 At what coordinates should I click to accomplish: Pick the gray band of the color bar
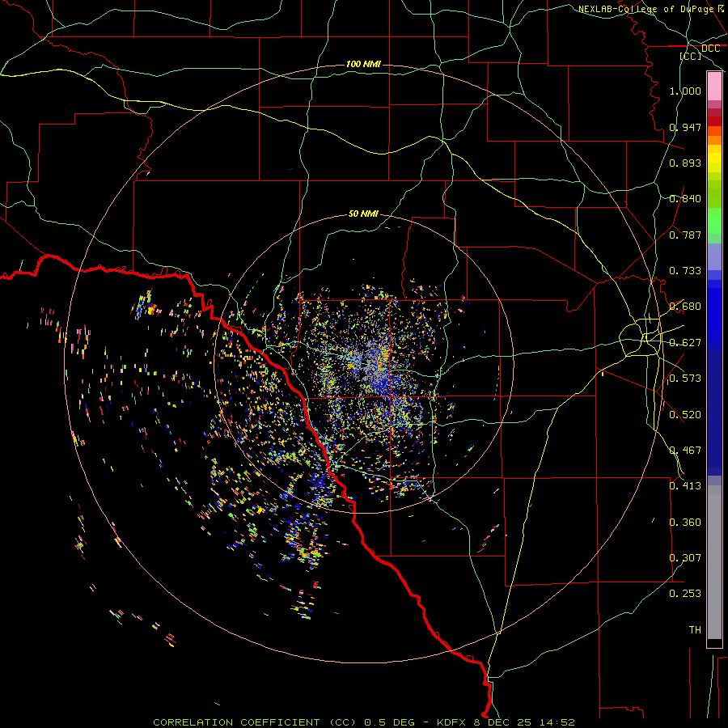[714, 562]
